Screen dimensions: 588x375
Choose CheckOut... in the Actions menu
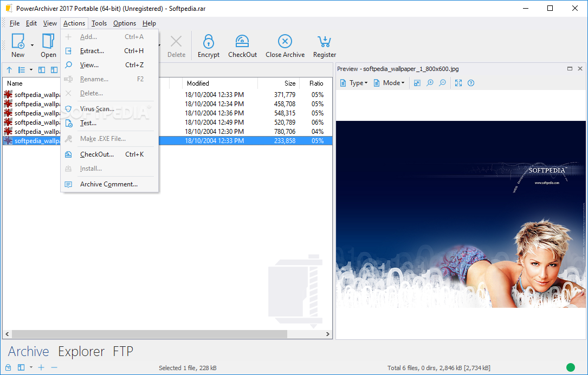[109, 154]
